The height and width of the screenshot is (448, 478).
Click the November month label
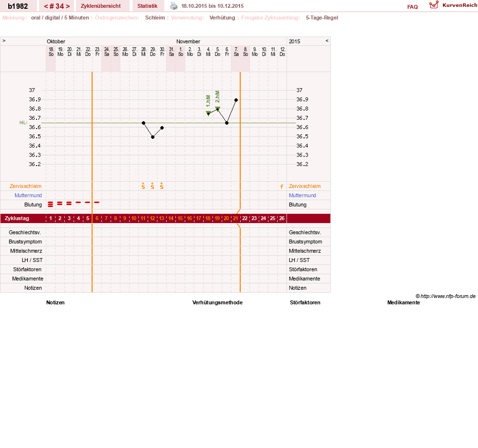pos(188,41)
